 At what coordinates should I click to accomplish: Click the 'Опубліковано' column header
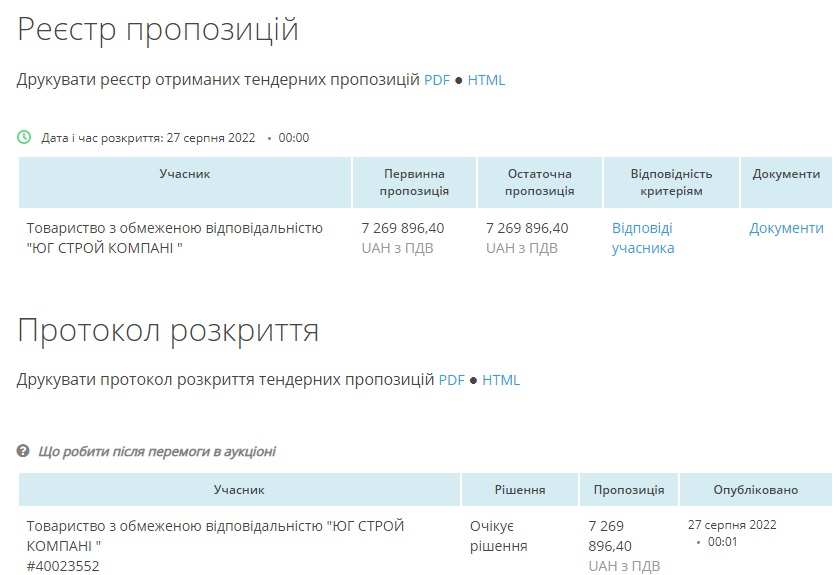pyautogui.click(x=755, y=490)
